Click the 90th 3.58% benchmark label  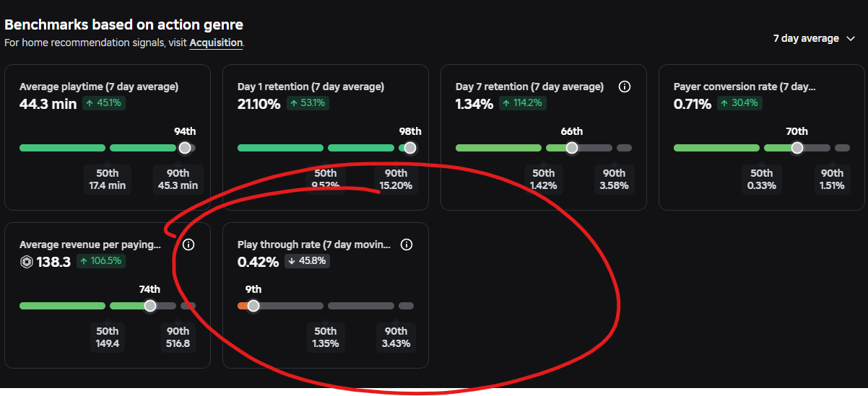pos(614,179)
